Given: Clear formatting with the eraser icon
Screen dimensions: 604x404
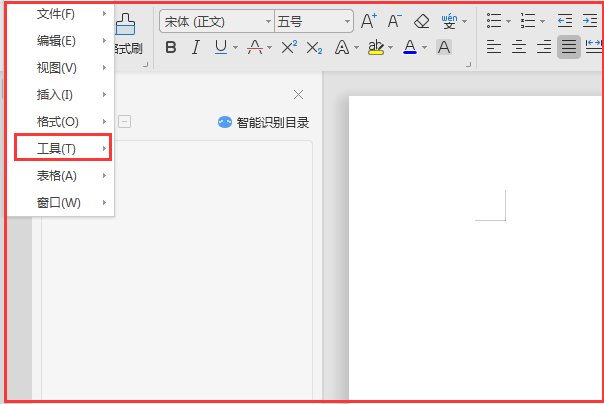Looking at the screenshot, I should tap(421, 21).
